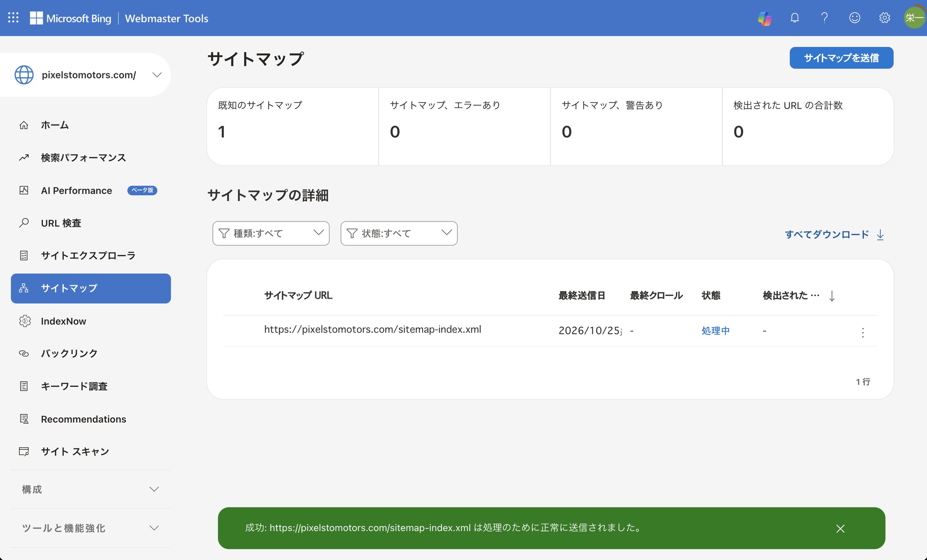This screenshot has width=927, height=560.
Task: Click the 最終クロール column header
Action: coord(656,296)
